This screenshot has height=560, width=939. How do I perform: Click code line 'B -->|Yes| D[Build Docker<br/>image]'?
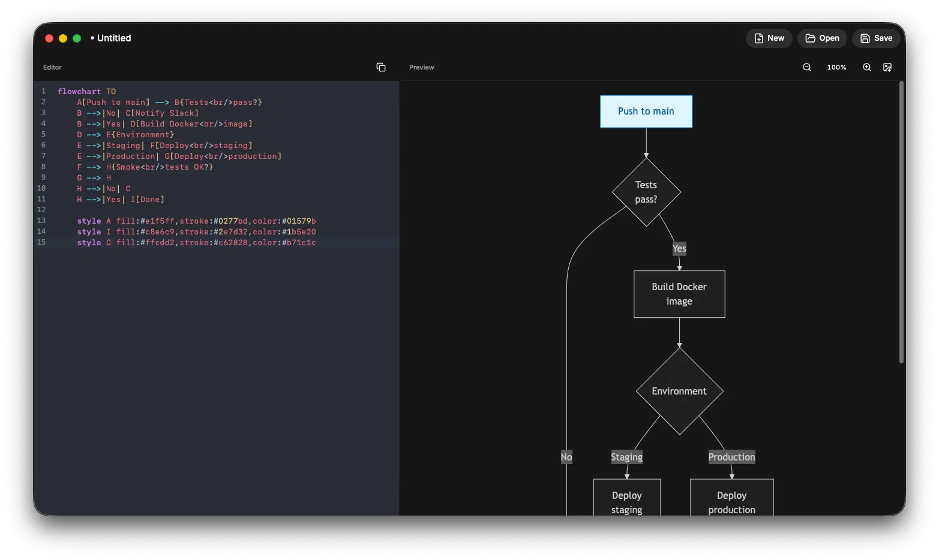click(x=164, y=124)
